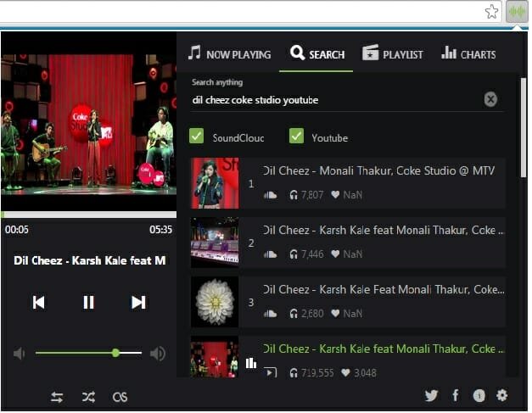Click the song progress bar under the video
The width and height of the screenshot is (532, 413).
[88, 215]
